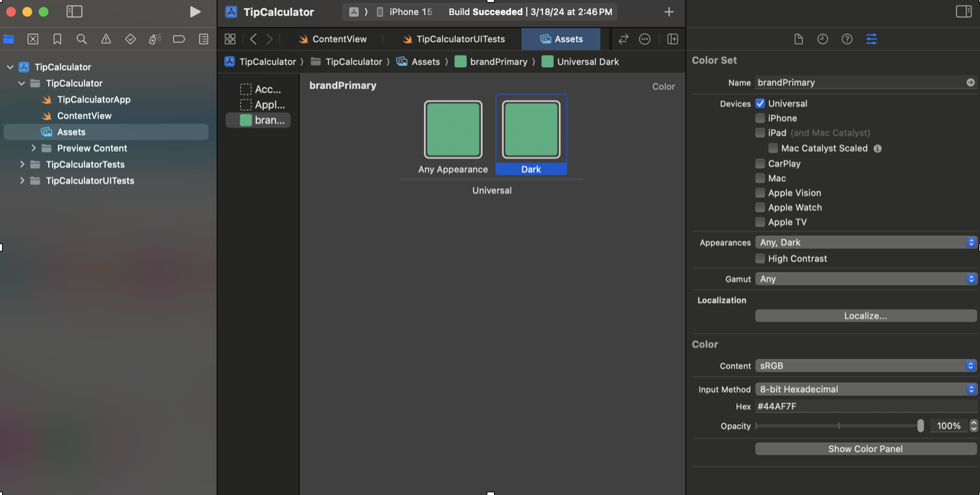Click the editor refresh arrows icon
980x495 pixels.
click(623, 39)
